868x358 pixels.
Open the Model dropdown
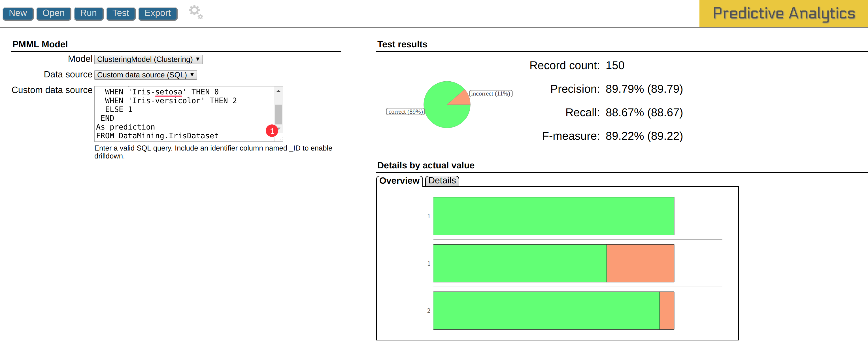coord(148,59)
